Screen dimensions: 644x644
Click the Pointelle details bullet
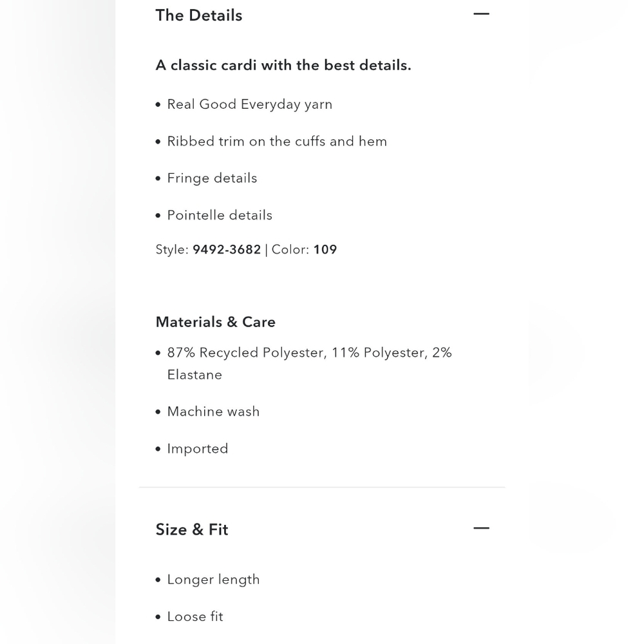click(x=220, y=215)
